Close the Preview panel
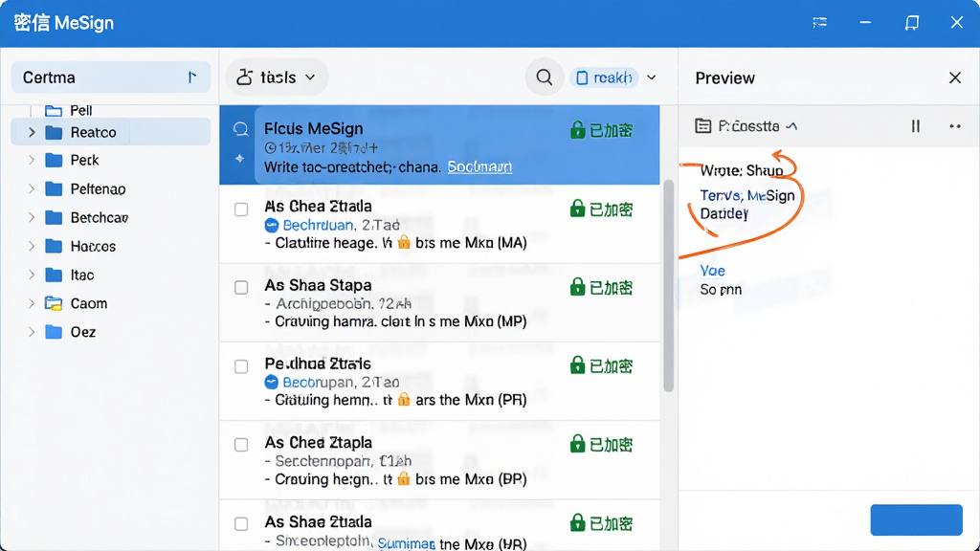 (955, 77)
